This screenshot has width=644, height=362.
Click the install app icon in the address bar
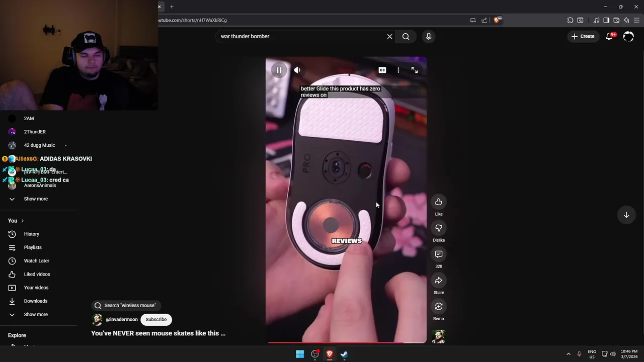(473, 20)
